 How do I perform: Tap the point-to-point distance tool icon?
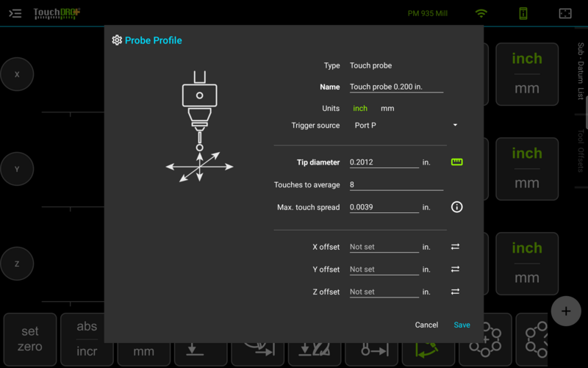pos(373,350)
